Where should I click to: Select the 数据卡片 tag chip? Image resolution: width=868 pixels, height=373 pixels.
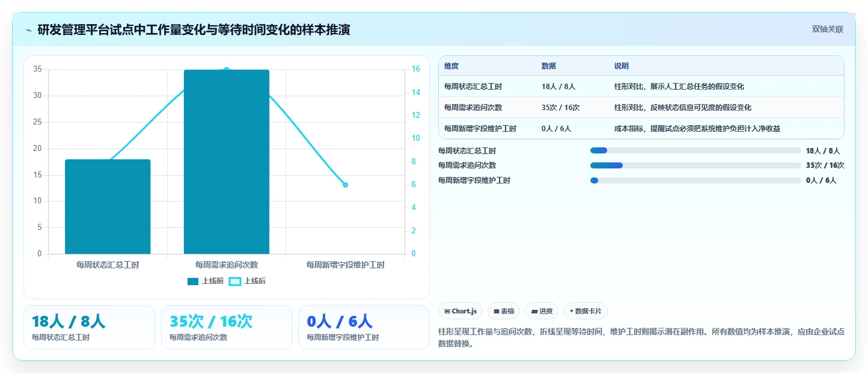585,311
